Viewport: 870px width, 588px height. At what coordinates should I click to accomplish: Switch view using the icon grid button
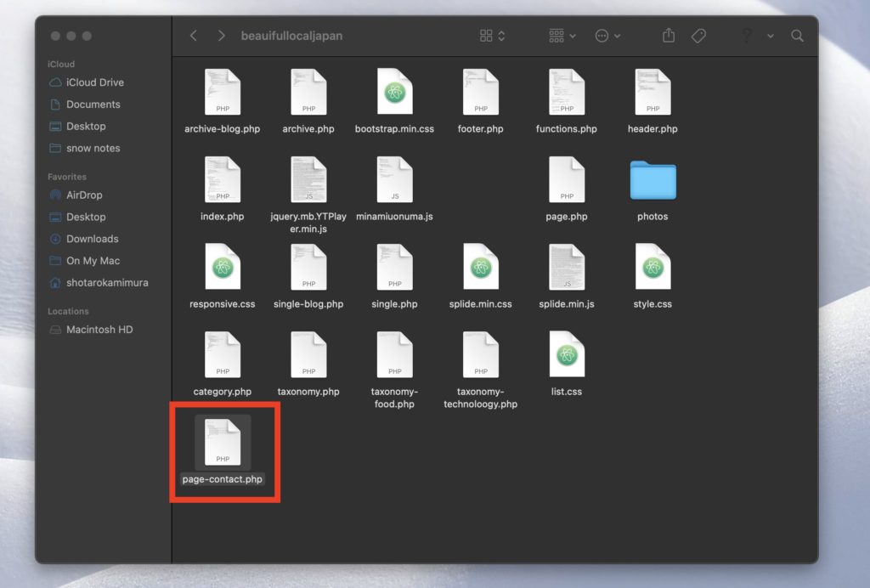click(x=492, y=36)
